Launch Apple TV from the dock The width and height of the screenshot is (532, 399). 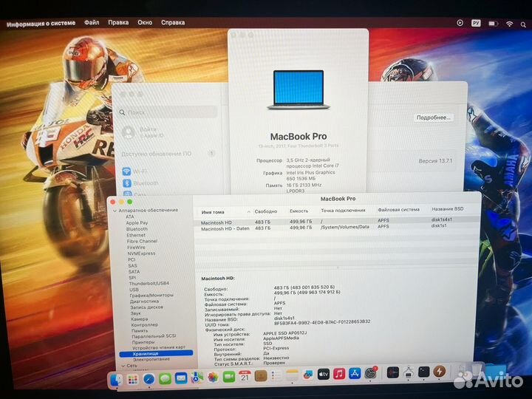(324, 374)
